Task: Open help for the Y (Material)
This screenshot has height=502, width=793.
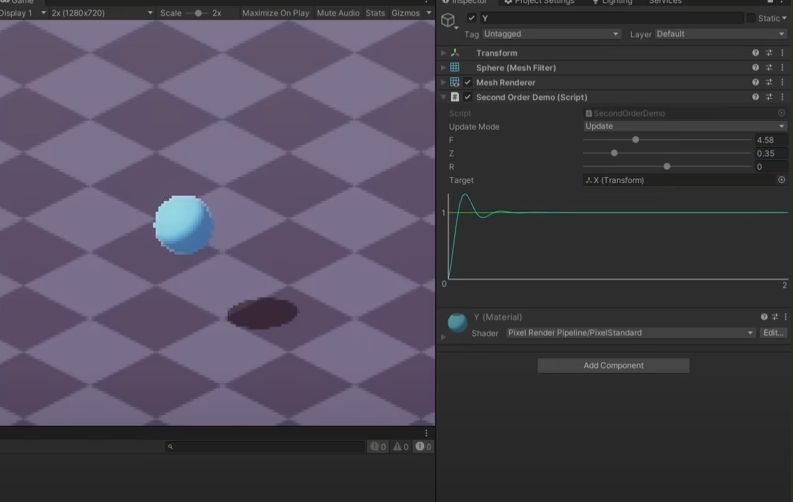Action: tap(764, 317)
